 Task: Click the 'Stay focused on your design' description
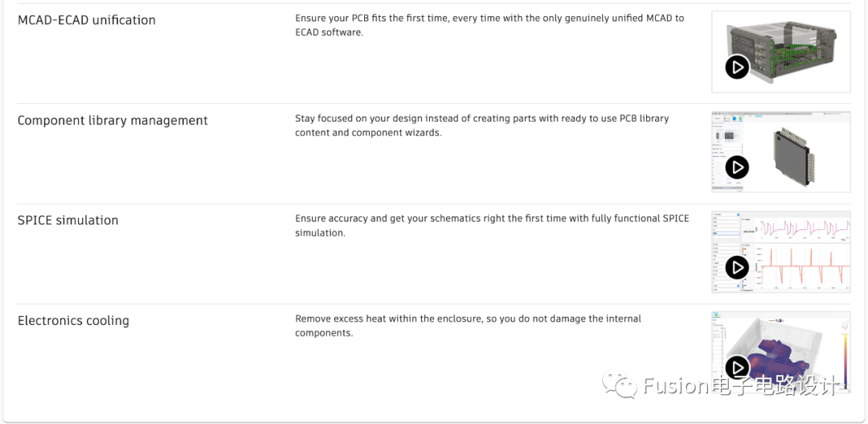tap(481, 126)
